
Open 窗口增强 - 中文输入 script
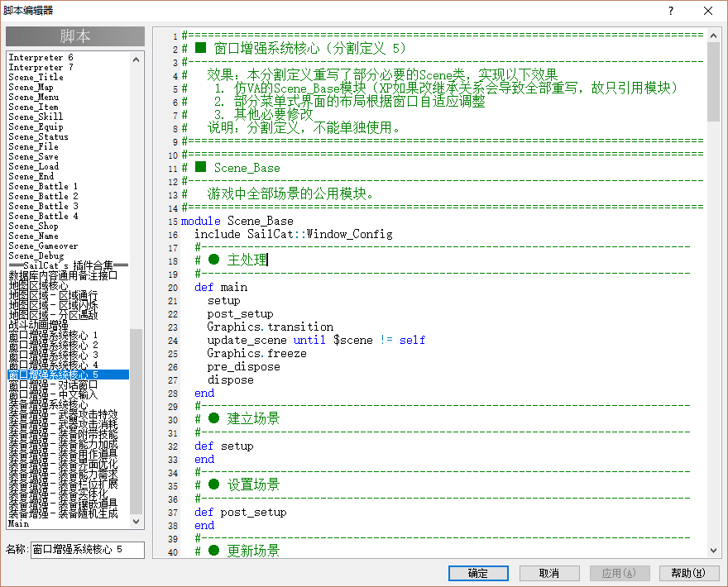point(54,394)
